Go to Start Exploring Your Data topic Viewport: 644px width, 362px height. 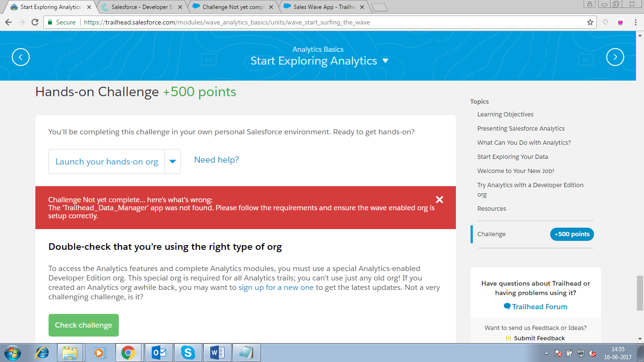point(512,157)
